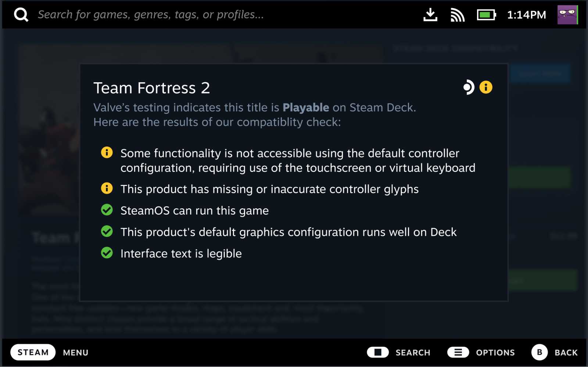Click the bold Playable word
Screen dimensions: 588x367
tap(306, 108)
